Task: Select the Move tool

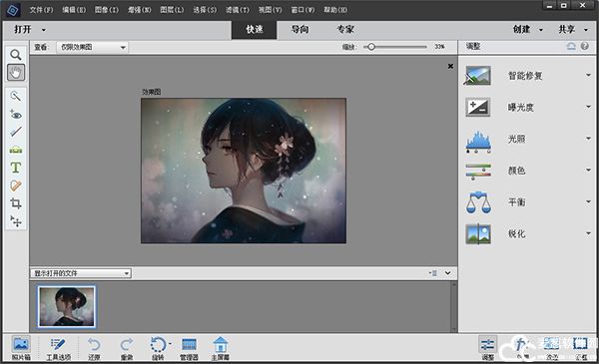Action: tap(16, 221)
